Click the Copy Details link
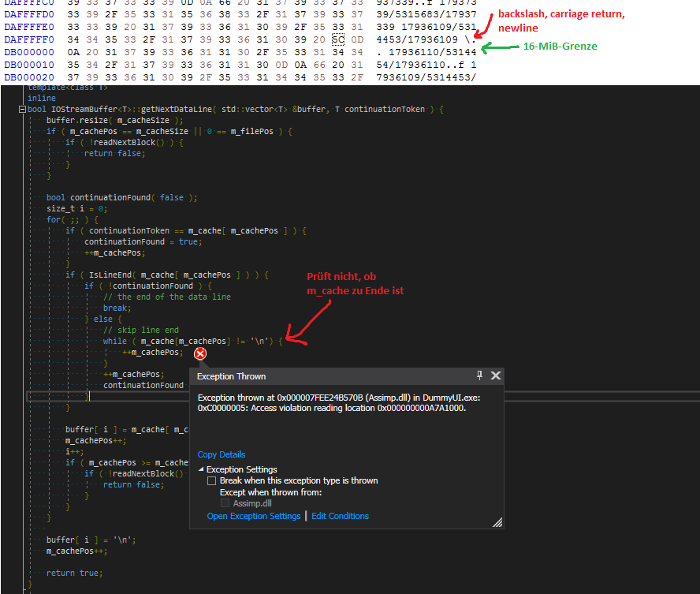 [221, 454]
